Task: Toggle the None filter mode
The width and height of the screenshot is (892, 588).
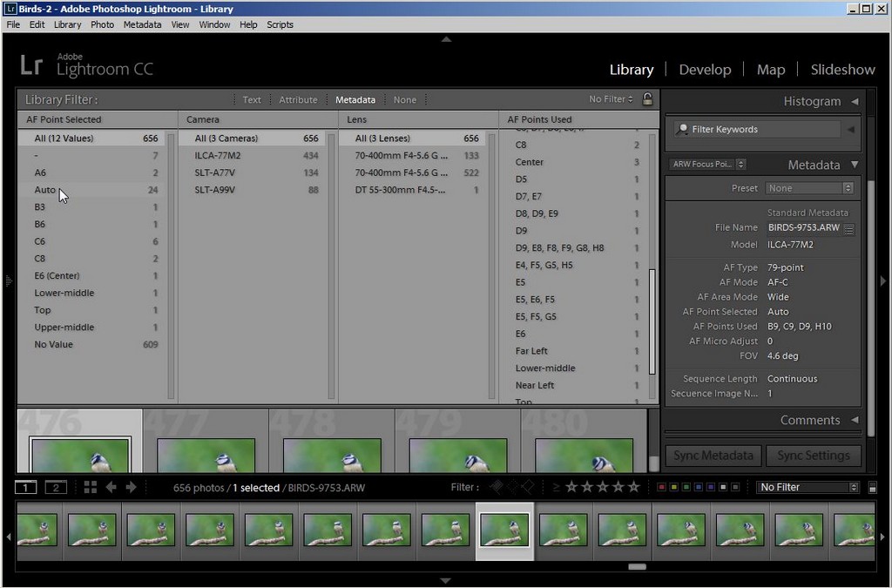Action: 405,99
